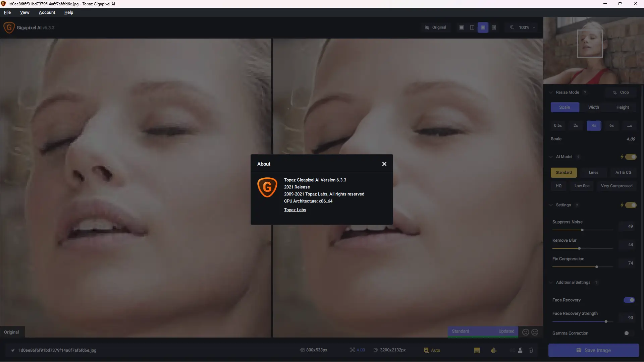Click the zoom magnifier icon

point(512,27)
